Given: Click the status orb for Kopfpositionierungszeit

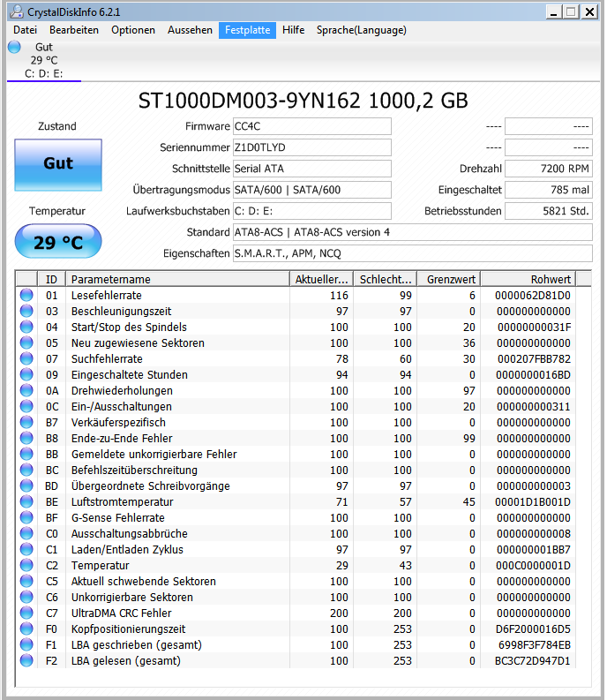Looking at the screenshot, I should click(x=26, y=629).
